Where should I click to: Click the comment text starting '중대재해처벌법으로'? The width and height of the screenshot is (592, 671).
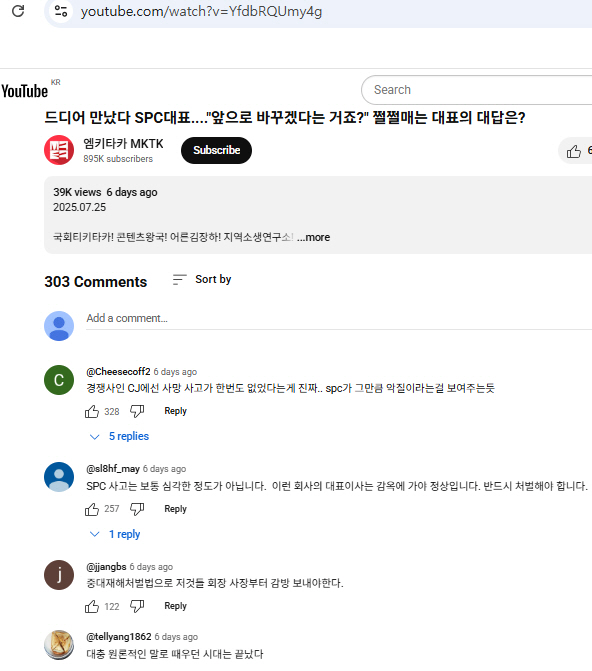point(215,583)
